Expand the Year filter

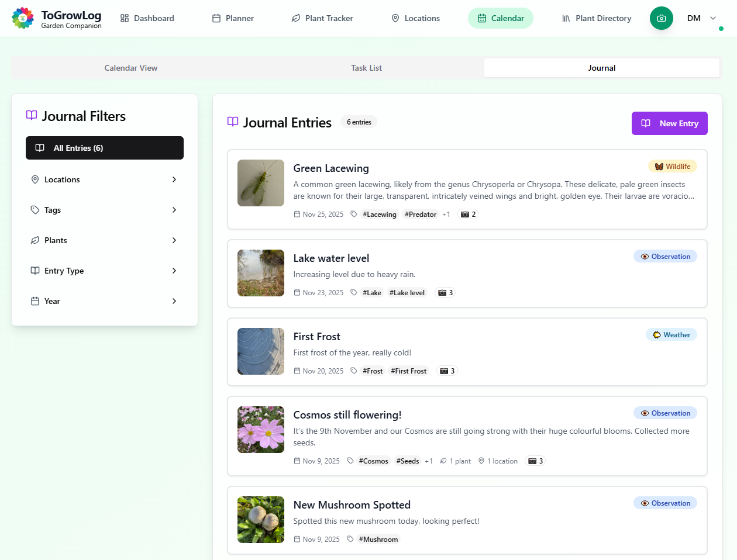(x=105, y=301)
